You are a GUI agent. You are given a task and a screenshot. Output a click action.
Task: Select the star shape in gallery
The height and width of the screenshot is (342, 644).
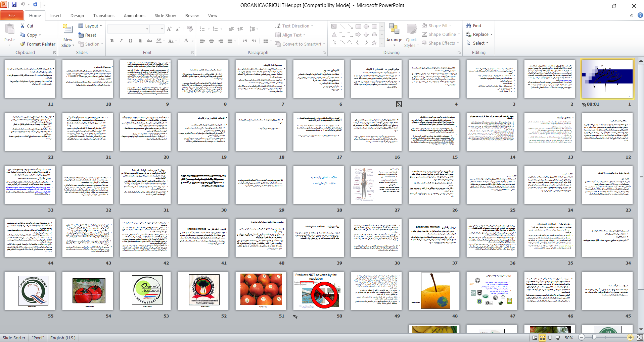click(x=374, y=43)
